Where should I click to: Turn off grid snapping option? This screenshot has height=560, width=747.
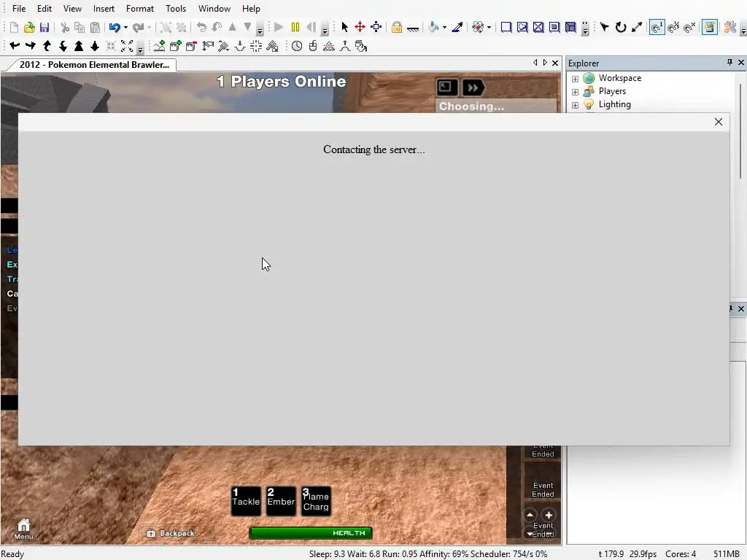click(x=689, y=27)
